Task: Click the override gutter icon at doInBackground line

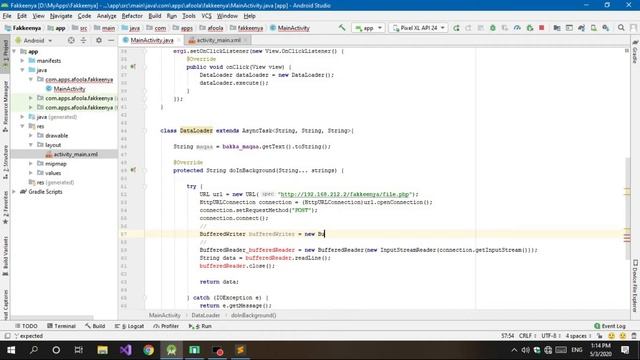Action: tap(133, 170)
